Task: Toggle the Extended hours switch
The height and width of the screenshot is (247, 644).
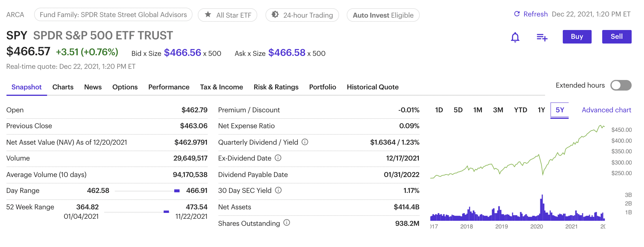Action: 621,85
